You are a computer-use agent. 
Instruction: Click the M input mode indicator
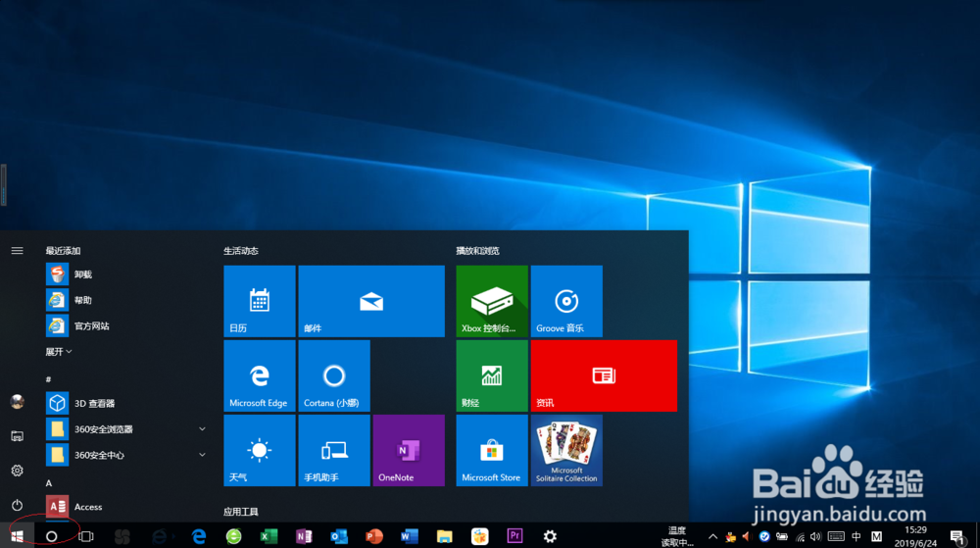[876, 537]
